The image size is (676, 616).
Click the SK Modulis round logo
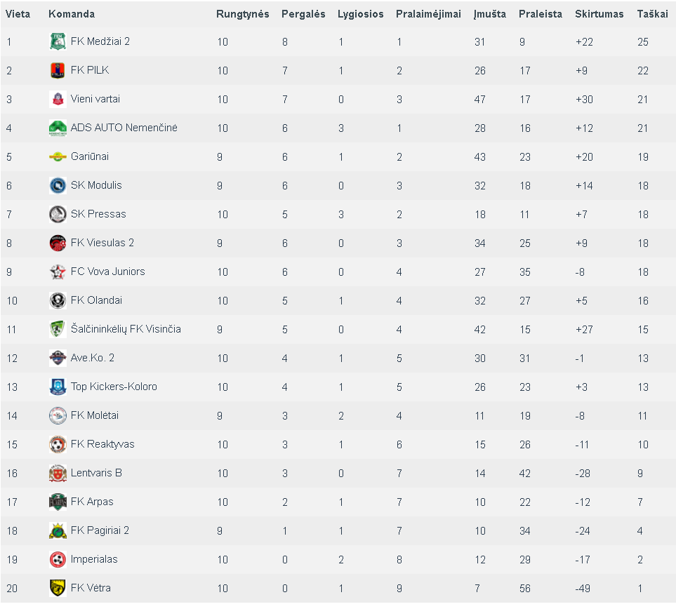coord(58,186)
